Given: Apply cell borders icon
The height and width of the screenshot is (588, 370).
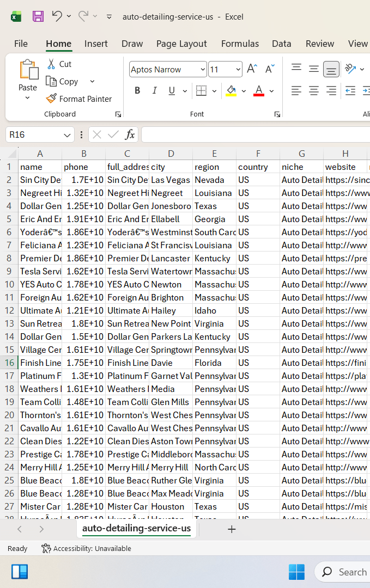Looking at the screenshot, I should [202, 90].
